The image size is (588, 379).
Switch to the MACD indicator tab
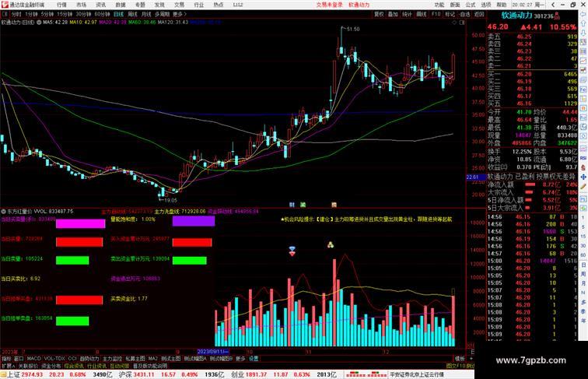(x=33, y=359)
